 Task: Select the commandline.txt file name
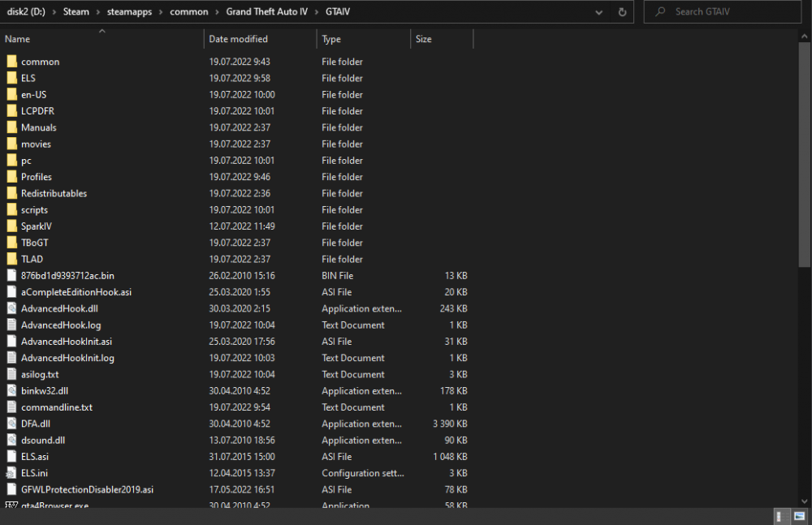click(x=57, y=407)
